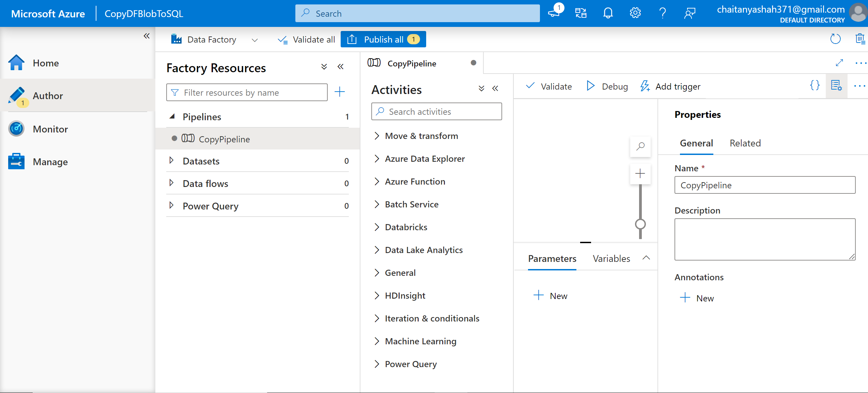Add a New annotation
The width and height of the screenshot is (868, 393).
click(x=697, y=298)
